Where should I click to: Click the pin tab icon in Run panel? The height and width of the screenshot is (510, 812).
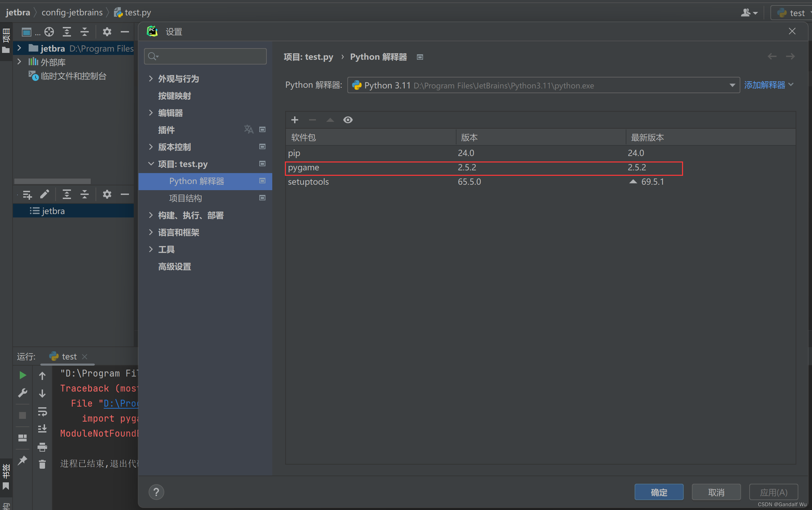click(x=23, y=460)
